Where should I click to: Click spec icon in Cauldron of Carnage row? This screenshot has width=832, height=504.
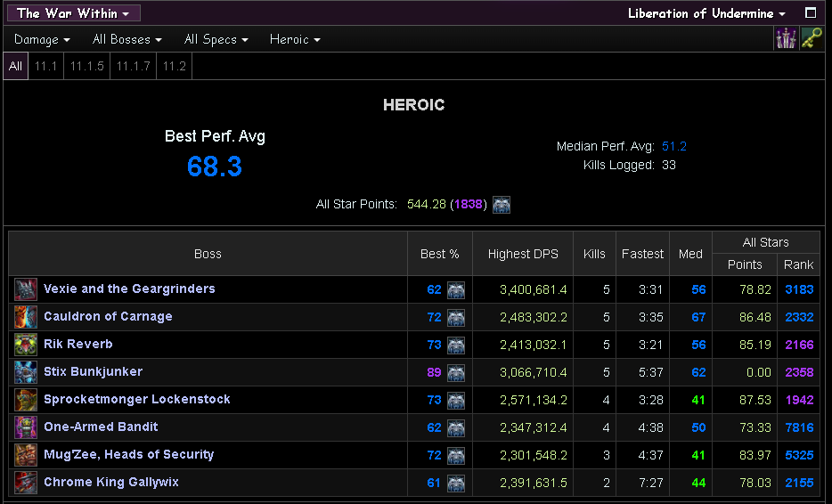(456, 317)
